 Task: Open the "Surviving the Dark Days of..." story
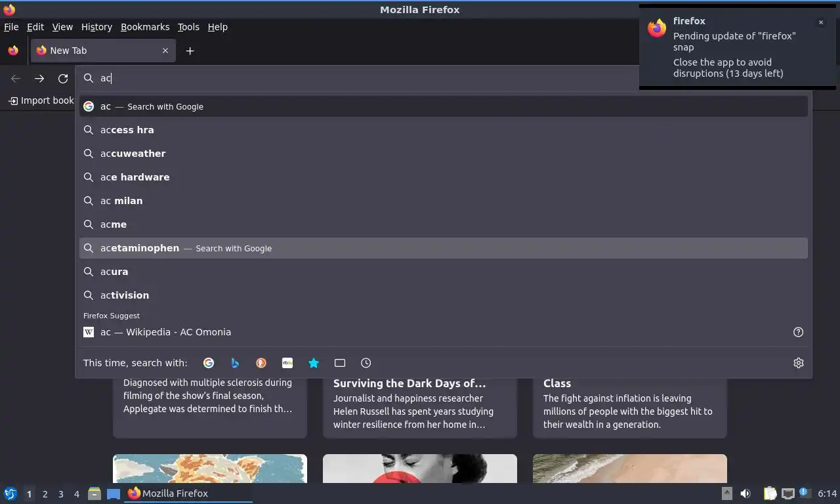(420, 408)
